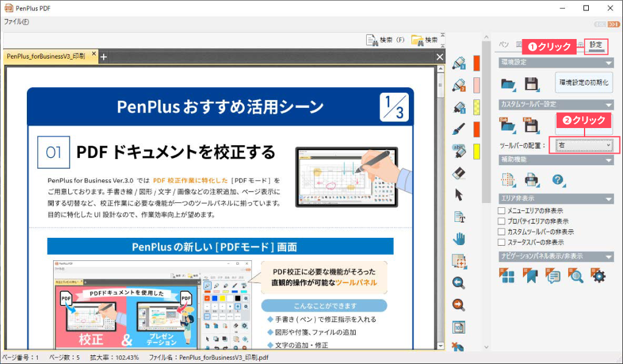This screenshot has height=364, width=623.
Task: Toggle the gear navigation panel icon
Action: click(598, 275)
